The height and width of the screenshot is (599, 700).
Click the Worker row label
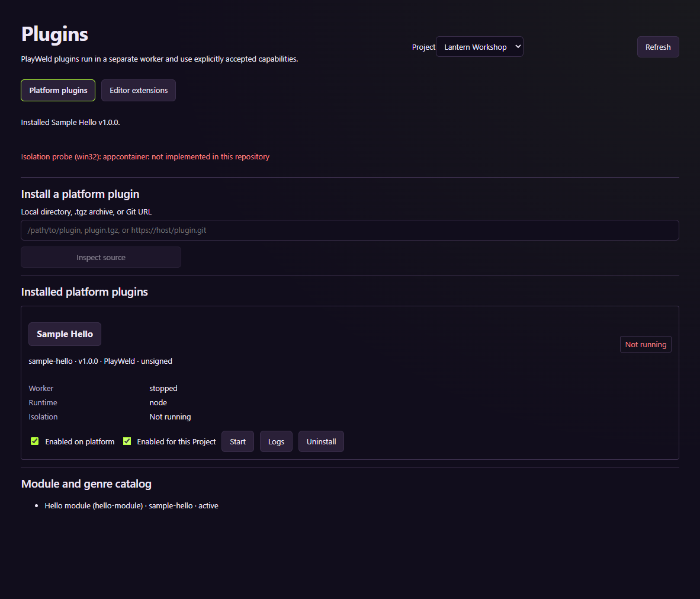(x=41, y=388)
